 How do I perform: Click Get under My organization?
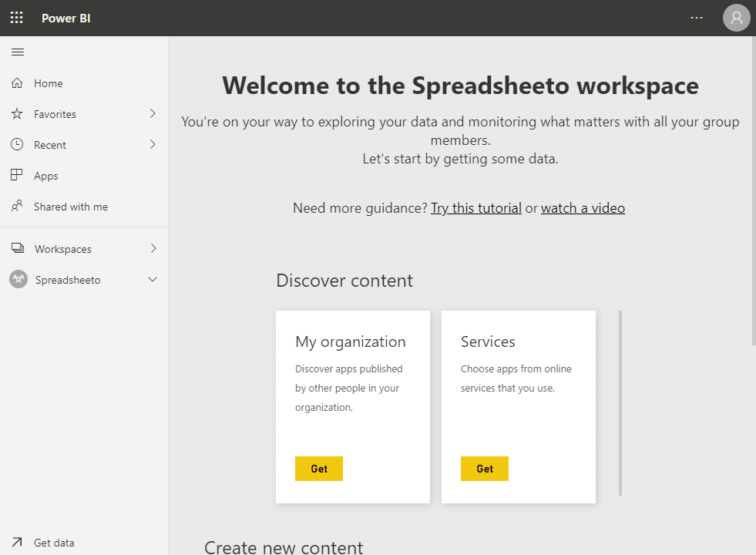pos(318,468)
